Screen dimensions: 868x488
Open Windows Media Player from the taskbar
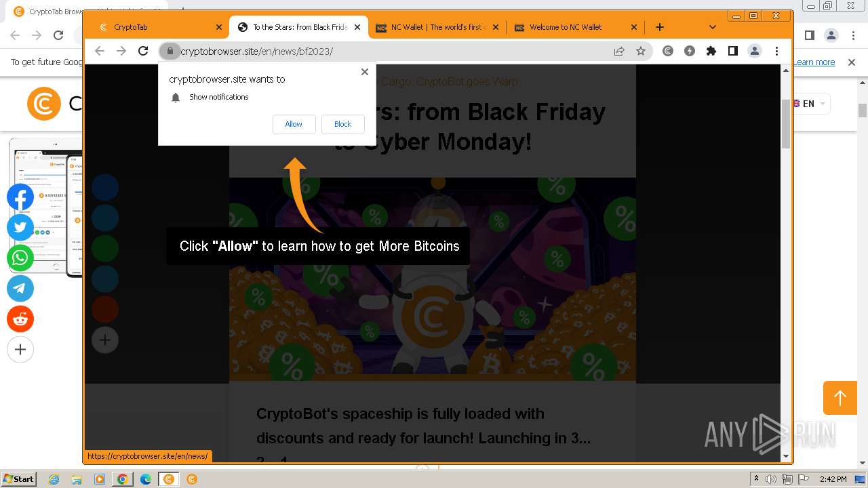100,479
